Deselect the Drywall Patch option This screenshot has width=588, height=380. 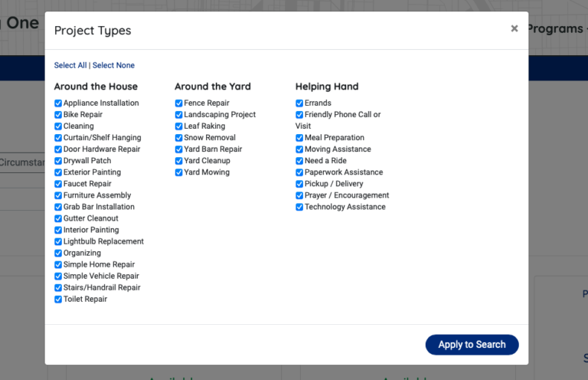tap(58, 161)
